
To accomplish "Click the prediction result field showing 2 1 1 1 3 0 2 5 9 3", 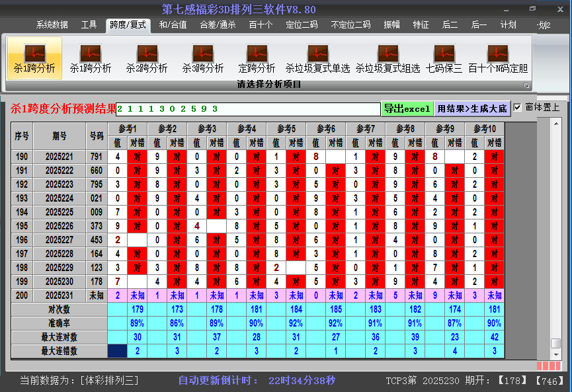I will pos(248,109).
